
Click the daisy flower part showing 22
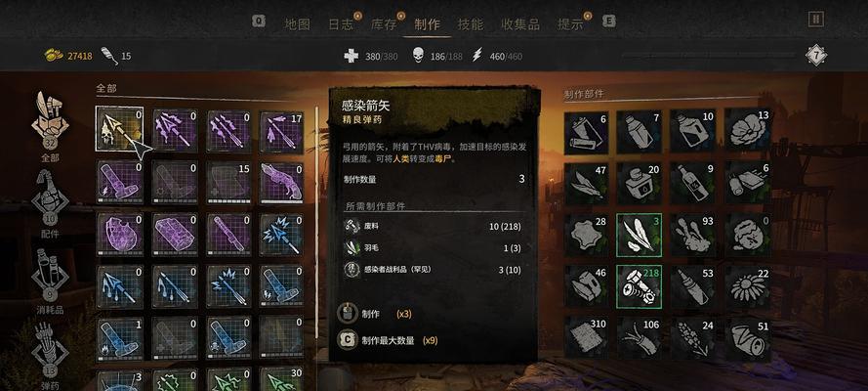[x=748, y=286]
